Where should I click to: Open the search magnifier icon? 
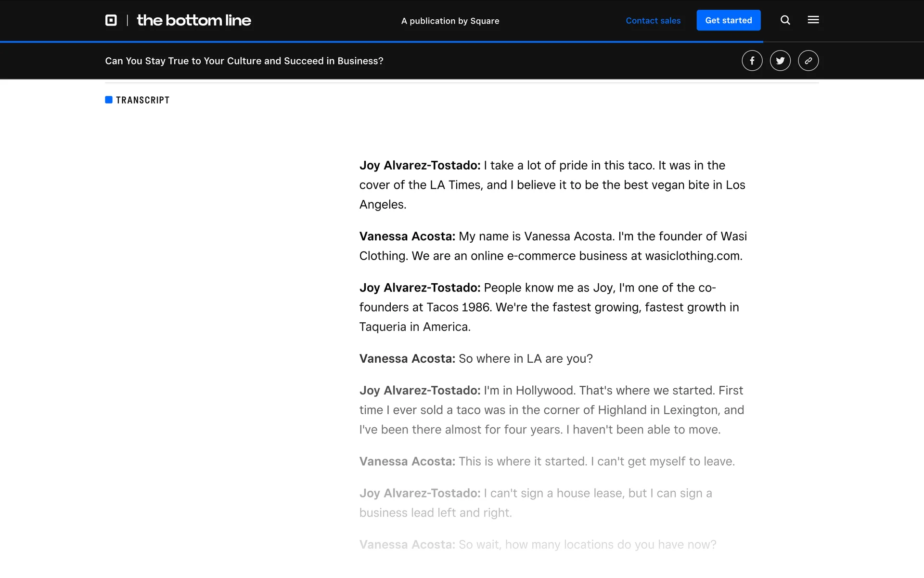point(785,20)
